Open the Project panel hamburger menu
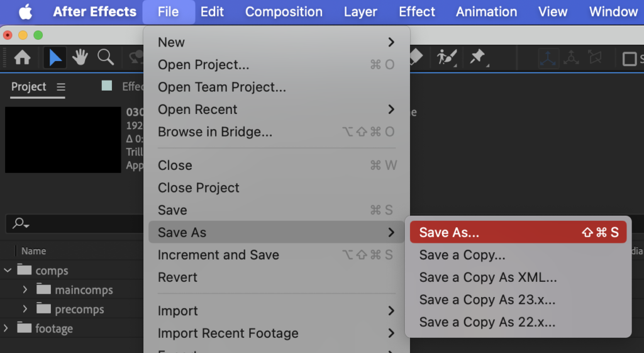 click(61, 87)
